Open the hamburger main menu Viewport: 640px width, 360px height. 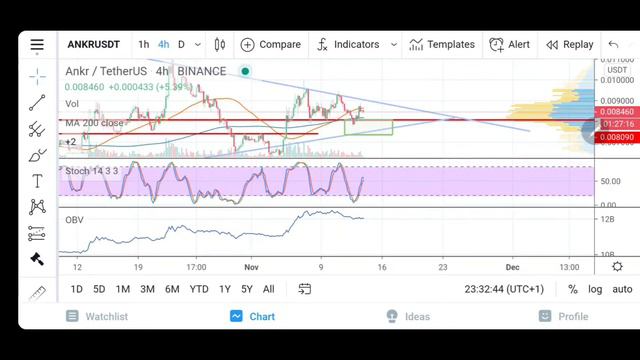click(x=37, y=45)
